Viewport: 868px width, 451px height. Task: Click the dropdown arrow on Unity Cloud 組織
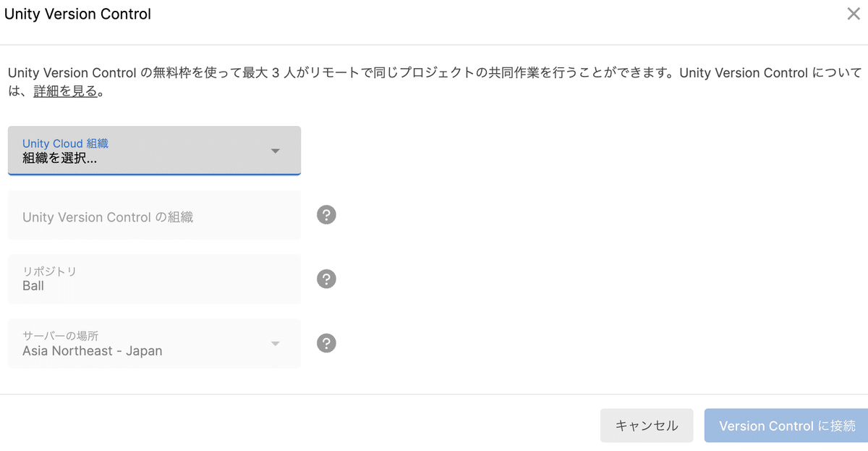click(x=275, y=151)
